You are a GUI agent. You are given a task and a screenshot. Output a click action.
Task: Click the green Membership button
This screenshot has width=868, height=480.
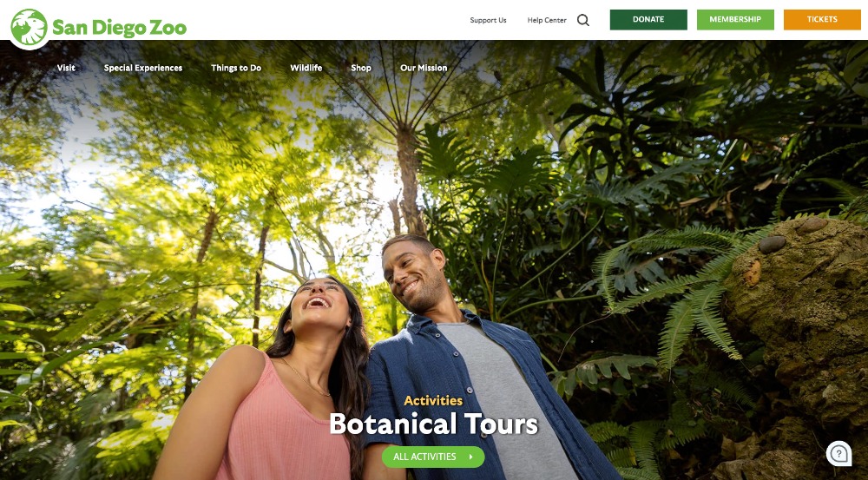coord(735,19)
